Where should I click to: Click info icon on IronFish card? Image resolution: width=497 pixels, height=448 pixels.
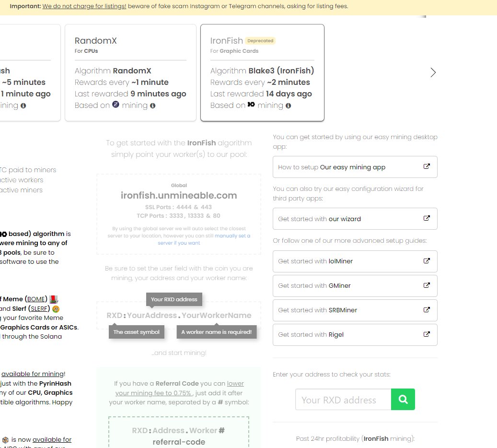pyautogui.click(x=288, y=106)
